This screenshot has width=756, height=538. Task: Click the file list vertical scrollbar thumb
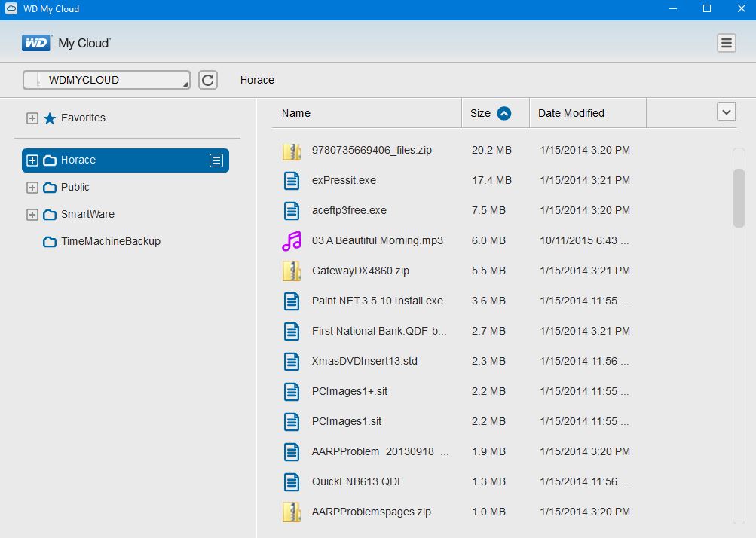coord(739,197)
